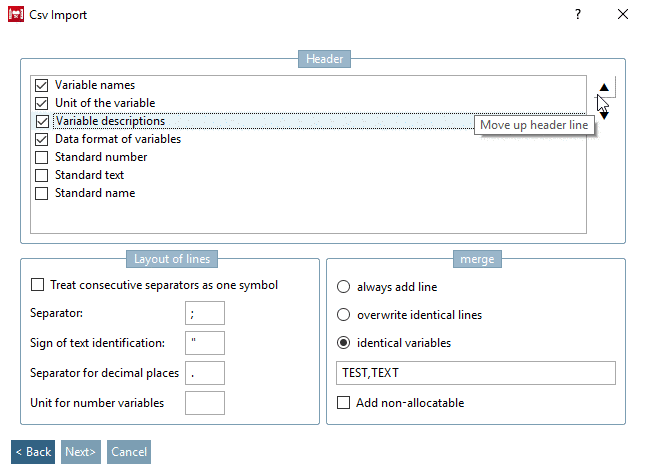
Task: Enable treat consecutive separators as one symbol
Action: 38,285
